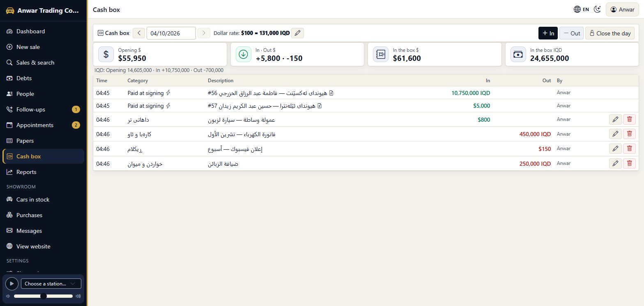
Task: Open the Papers page
Action: 44,141
